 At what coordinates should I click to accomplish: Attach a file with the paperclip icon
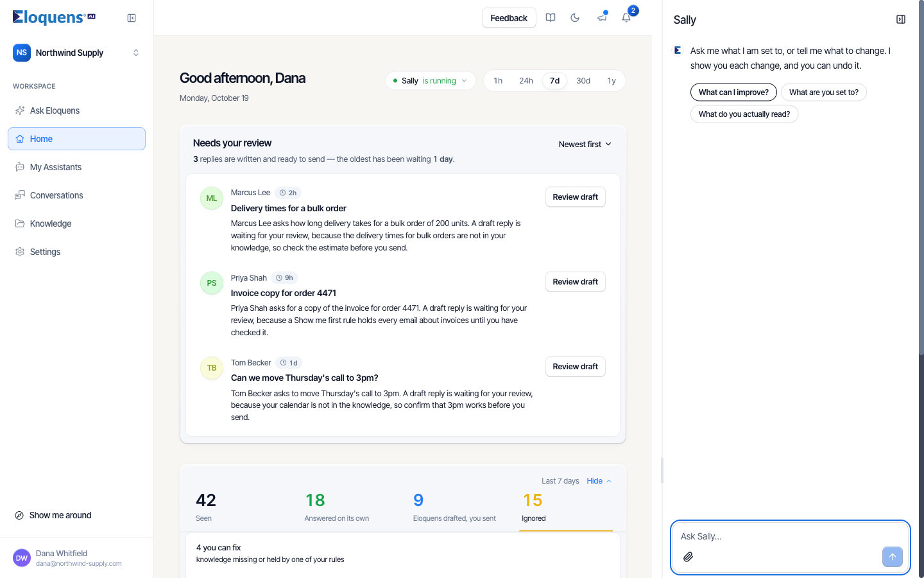click(x=688, y=557)
